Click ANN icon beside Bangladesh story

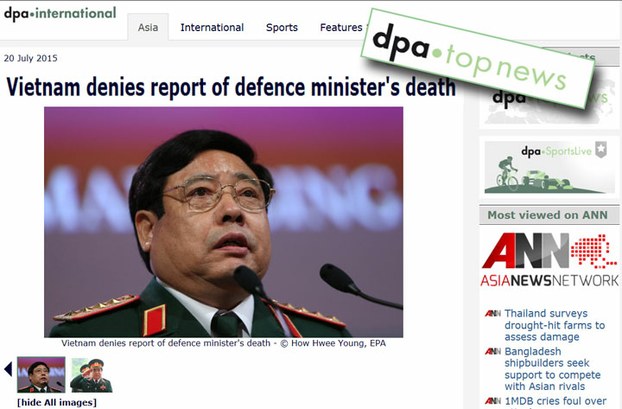pos(493,351)
